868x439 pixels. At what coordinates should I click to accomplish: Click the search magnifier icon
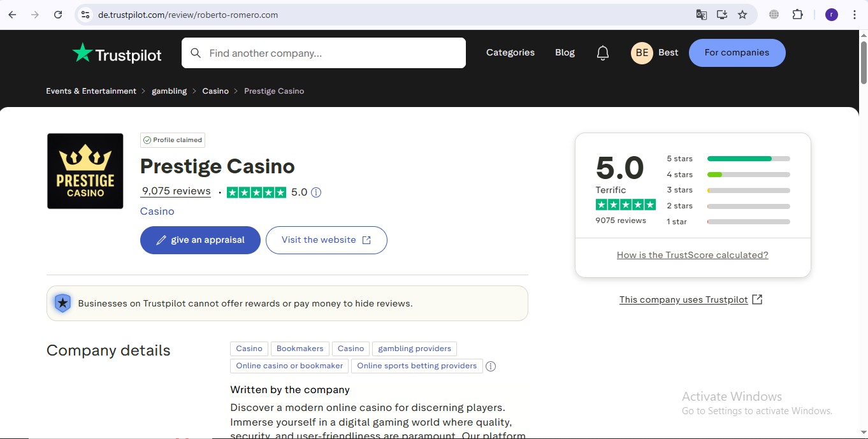[x=196, y=53]
